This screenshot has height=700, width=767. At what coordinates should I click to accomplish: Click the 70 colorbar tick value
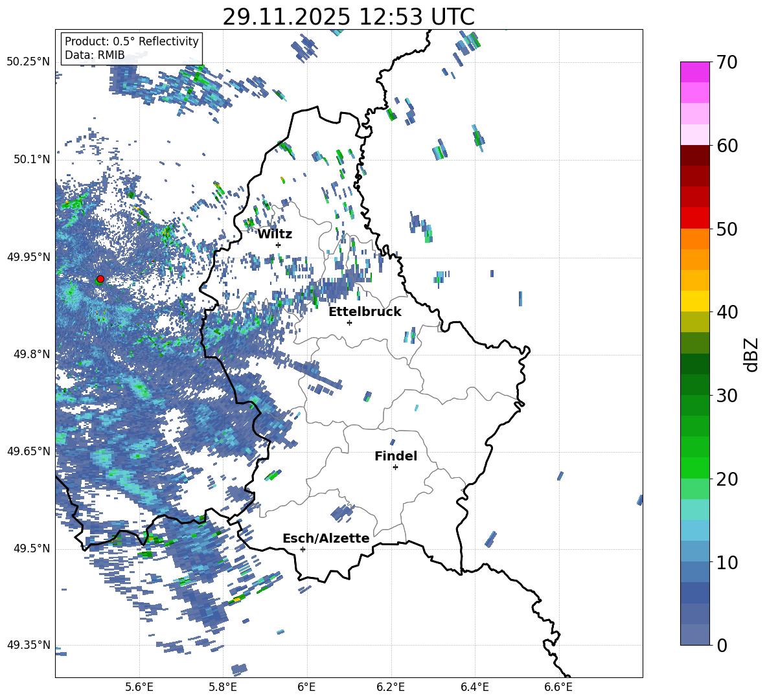(x=726, y=62)
